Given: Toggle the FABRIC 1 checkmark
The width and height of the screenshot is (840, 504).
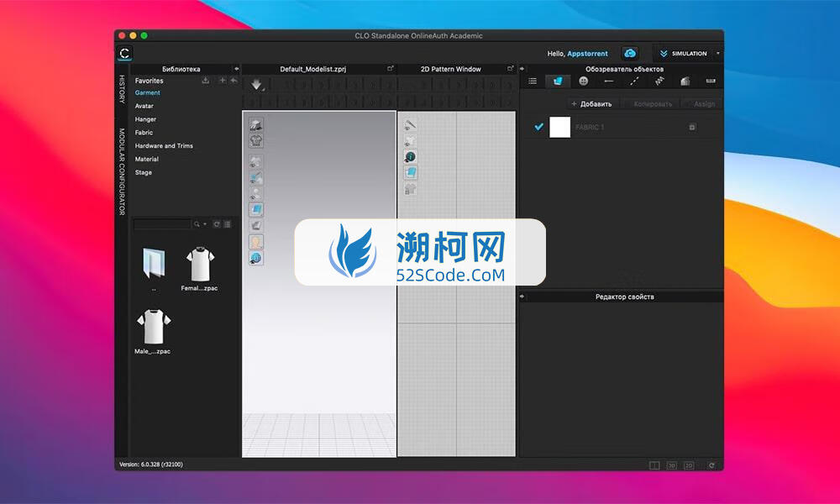Looking at the screenshot, I should (539, 127).
